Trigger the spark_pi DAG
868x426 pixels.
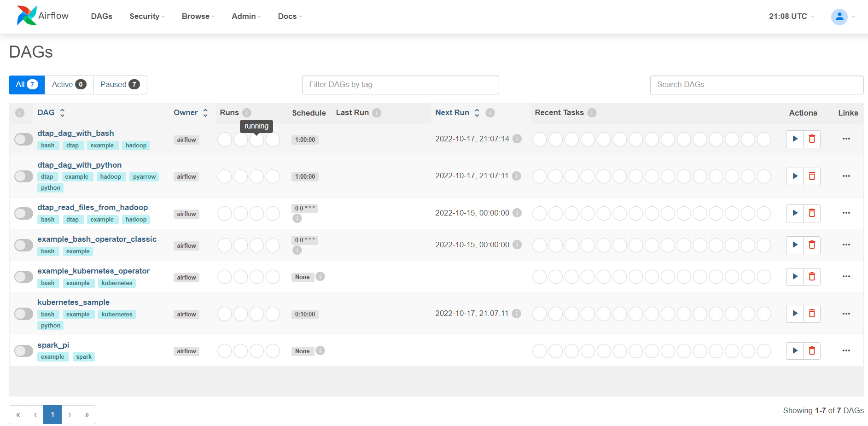(795, 350)
